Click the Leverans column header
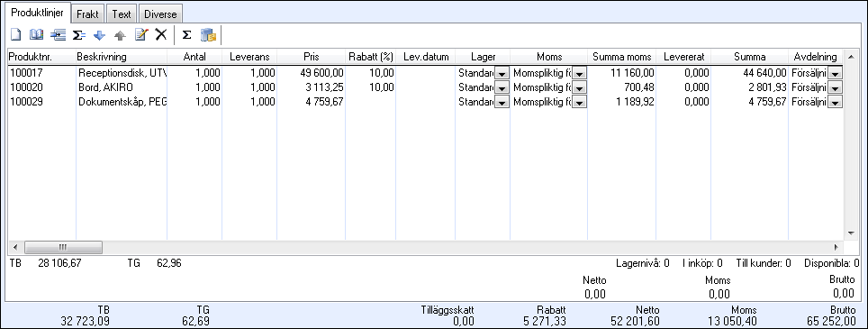Image resolution: width=868 pixels, height=329 pixels. [249, 57]
